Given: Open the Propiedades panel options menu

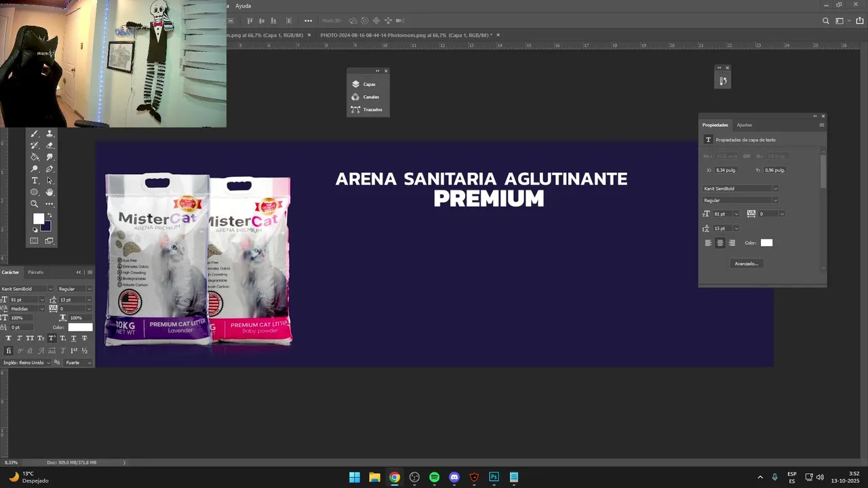Looking at the screenshot, I should (822, 125).
